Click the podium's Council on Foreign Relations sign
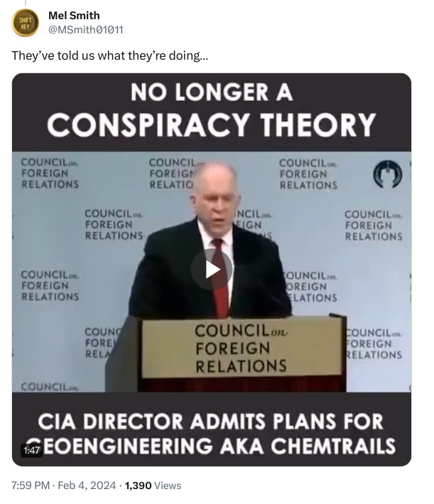This screenshot has width=434, height=504. tap(242, 348)
